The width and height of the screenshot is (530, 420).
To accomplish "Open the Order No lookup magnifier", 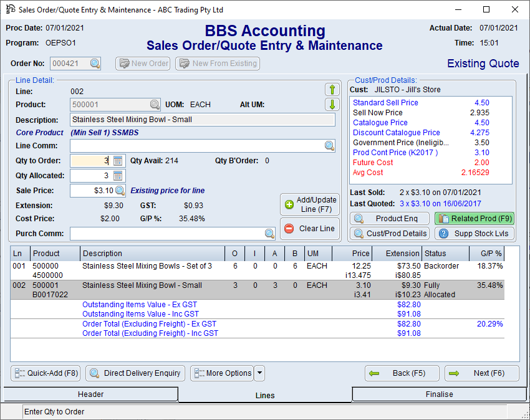I will point(94,64).
